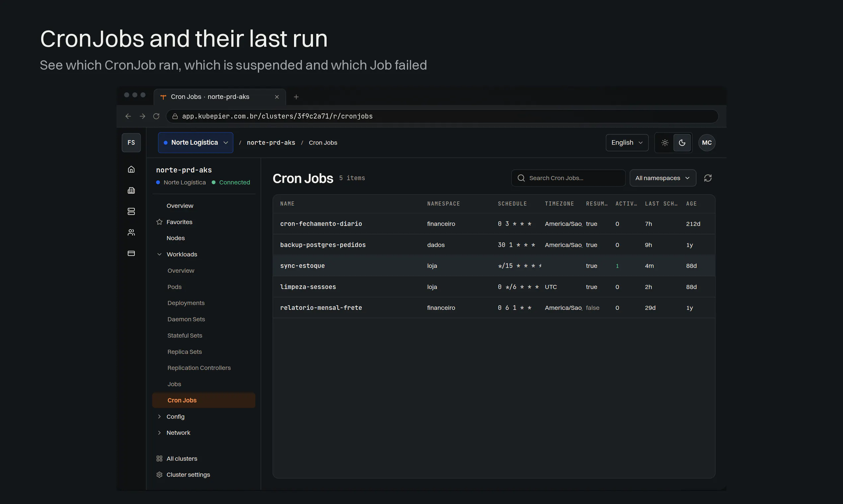This screenshot has width=843, height=504.
Task: Open Cluster settings gear icon
Action: coord(159,474)
